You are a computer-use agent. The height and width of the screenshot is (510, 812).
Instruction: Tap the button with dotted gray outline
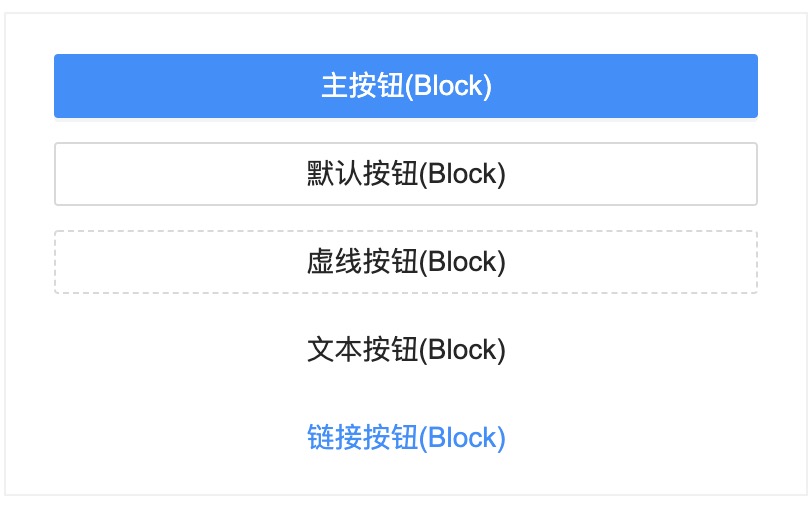(x=406, y=262)
